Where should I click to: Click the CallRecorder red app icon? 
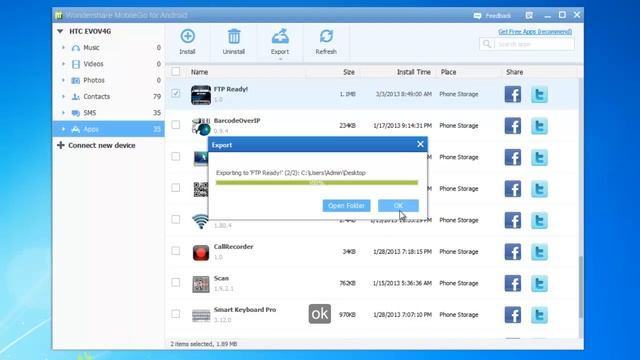[201, 253]
